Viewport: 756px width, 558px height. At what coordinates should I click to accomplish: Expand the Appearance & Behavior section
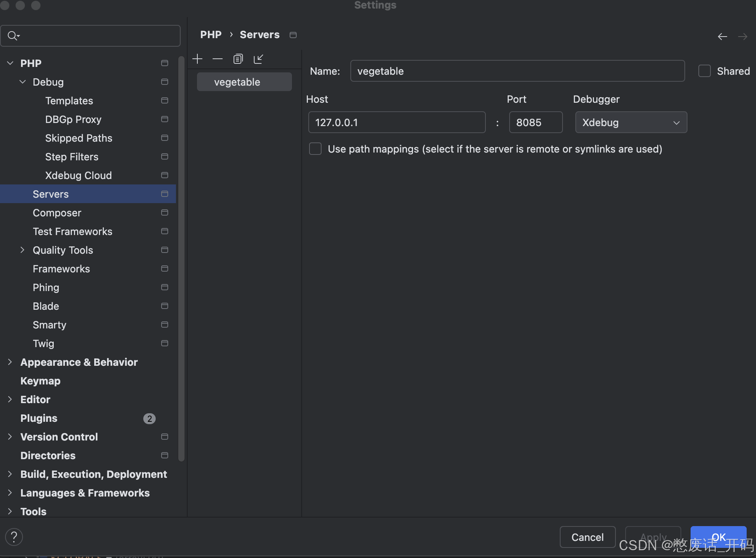pyautogui.click(x=10, y=362)
